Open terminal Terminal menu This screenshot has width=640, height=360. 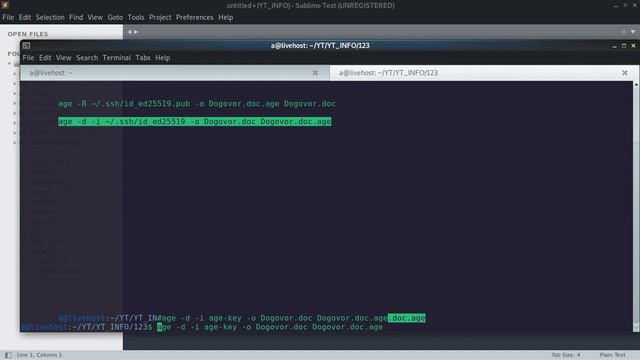pos(117,58)
